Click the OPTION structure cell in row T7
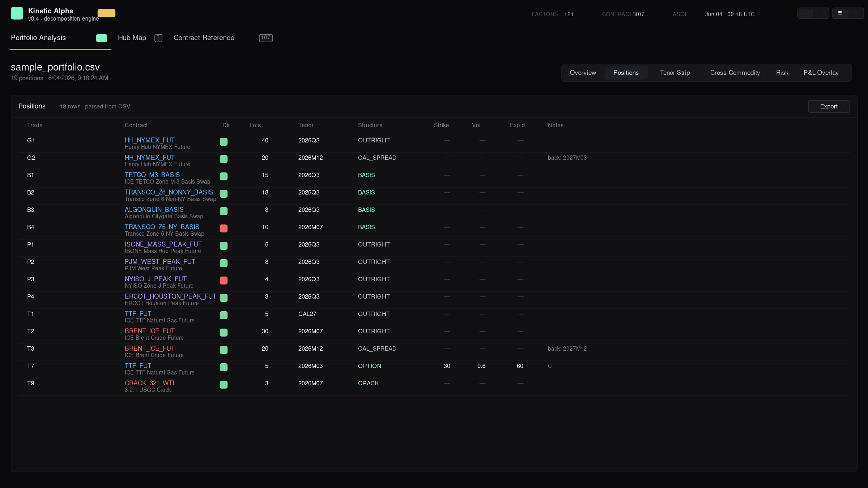This screenshot has height=488, width=868. click(x=370, y=366)
